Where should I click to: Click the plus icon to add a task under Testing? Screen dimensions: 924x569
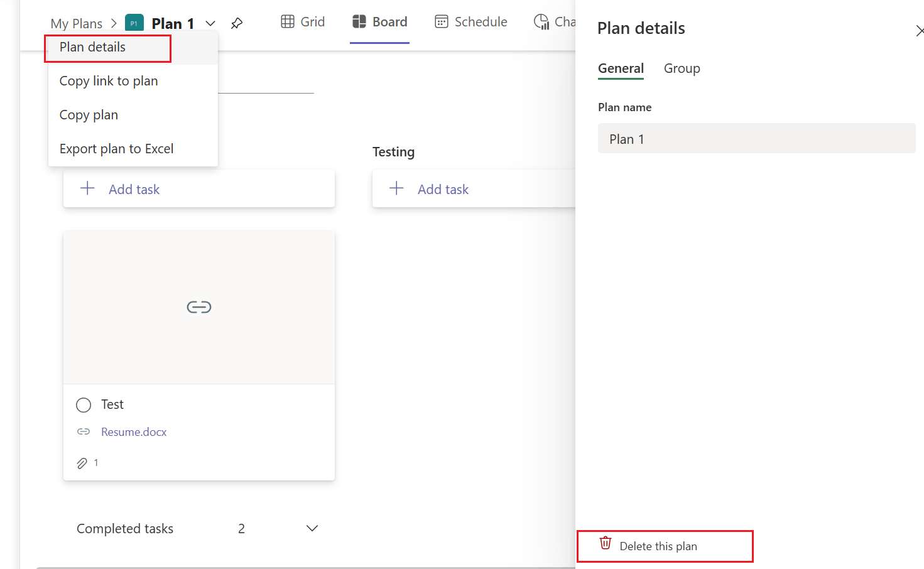[x=397, y=188]
